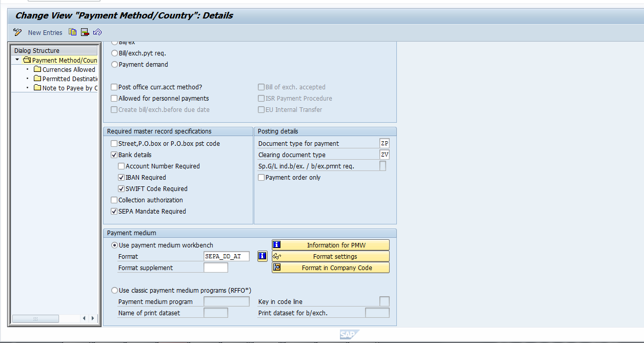This screenshot has height=343, width=644.
Task: Click the Permitted Destination folder icon
Action: [37, 79]
